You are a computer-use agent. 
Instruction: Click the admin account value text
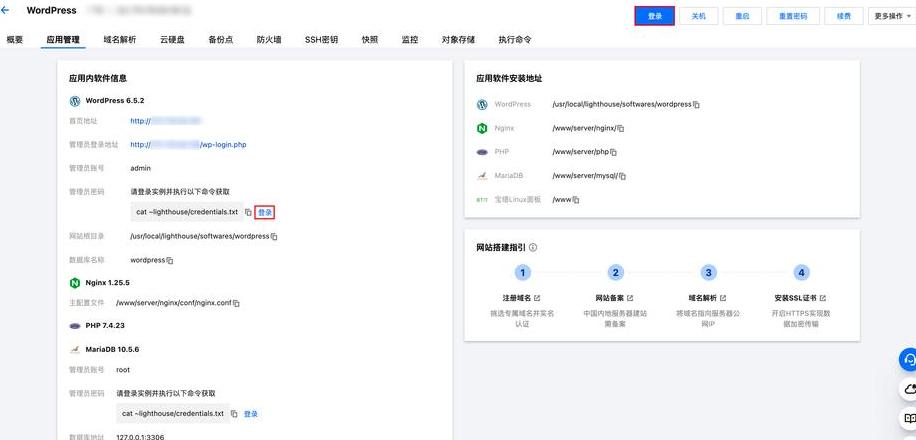[140, 168]
